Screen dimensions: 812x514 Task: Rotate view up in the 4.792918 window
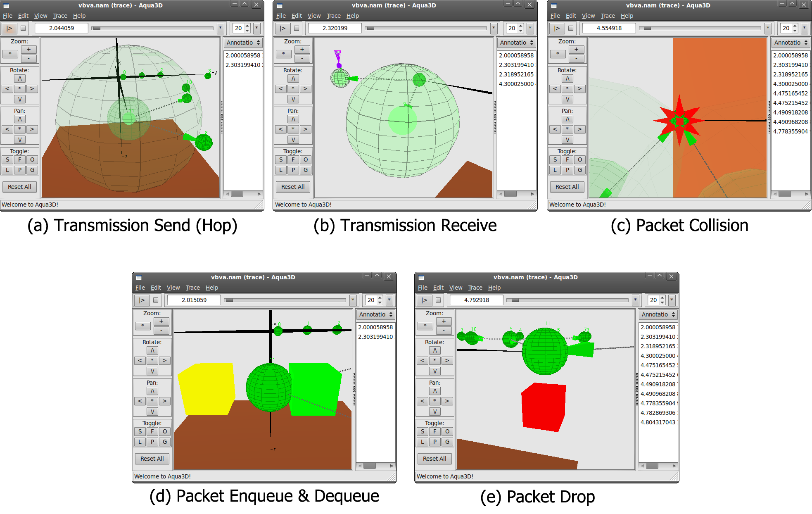pyautogui.click(x=434, y=350)
